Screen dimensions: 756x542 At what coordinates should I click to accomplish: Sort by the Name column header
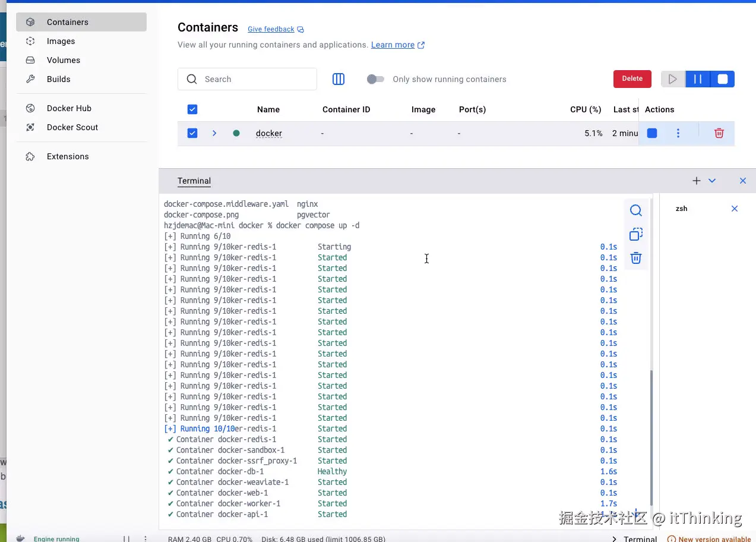268,109
